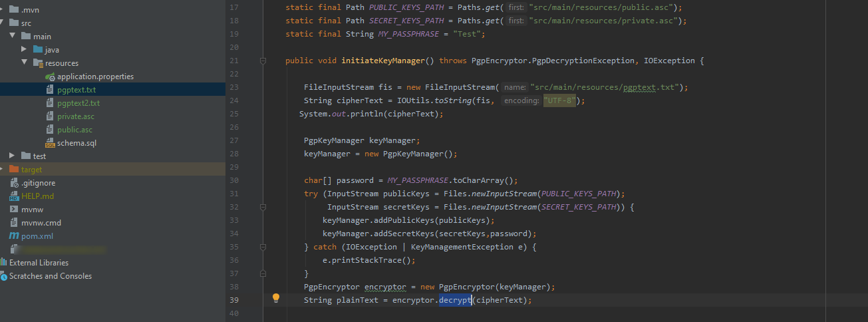The width and height of the screenshot is (868, 322).
Task: Fold the initiateKeyManager method at line 21
Action: [x=263, y=61]
